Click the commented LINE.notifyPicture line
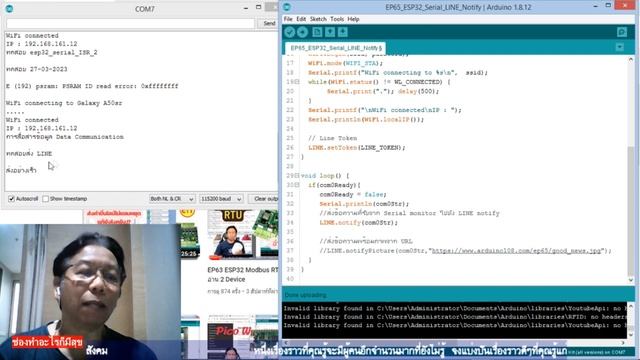The image size is (640, 360). coord(465,251)
